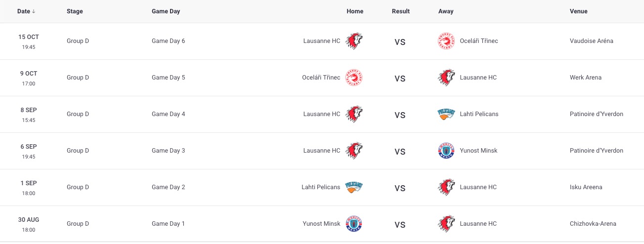Click Lahti Pelicans home logo in Game Day 2 row
Image resolution: width=644 pixels, height=244 pixels.
354,187
